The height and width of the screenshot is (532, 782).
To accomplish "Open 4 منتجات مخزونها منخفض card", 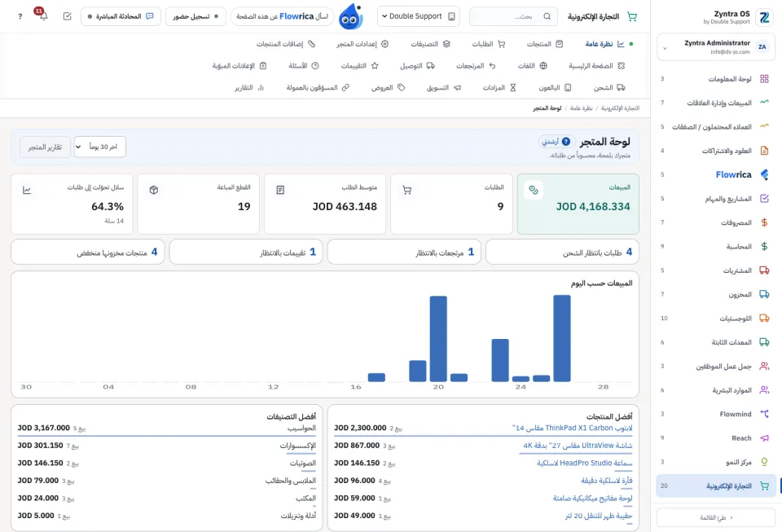I will point(88,252).
